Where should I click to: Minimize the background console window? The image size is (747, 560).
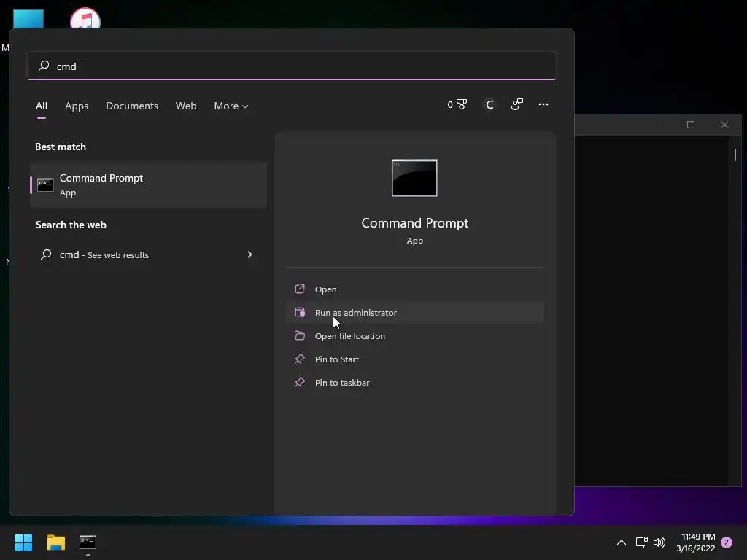coord(658,125)
